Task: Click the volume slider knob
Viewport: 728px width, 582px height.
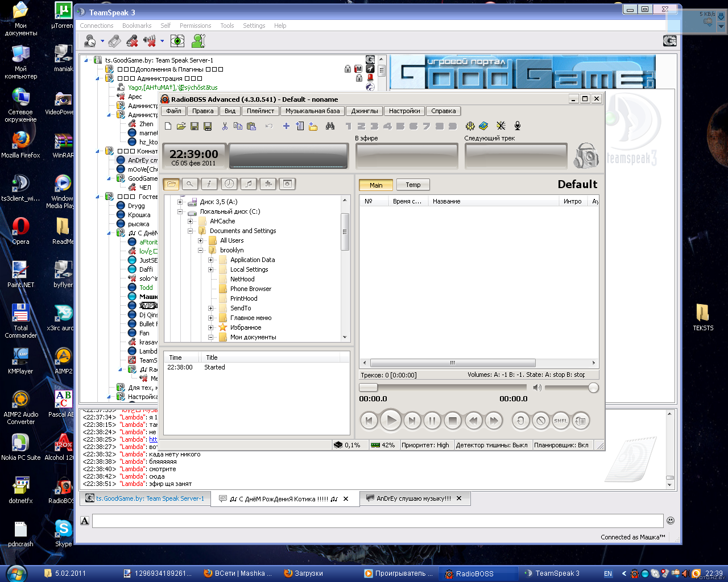Action: (x=593, y=388)
